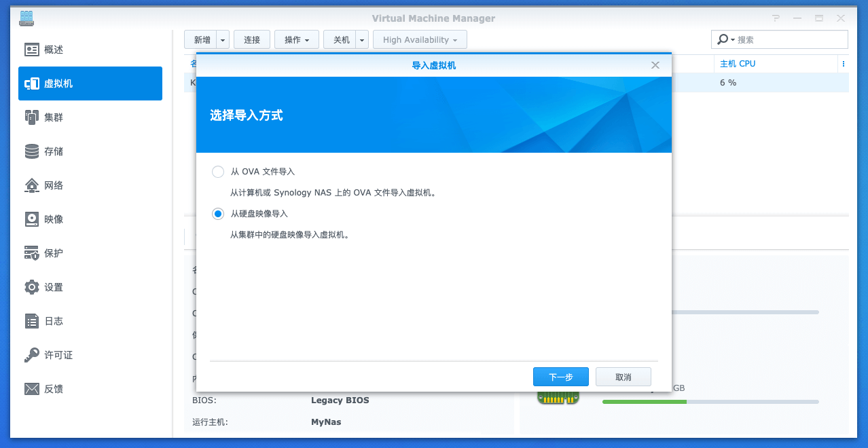868x448 pixels.
Task: Open the 操作 actions menu
Action: tap(296, 39)
